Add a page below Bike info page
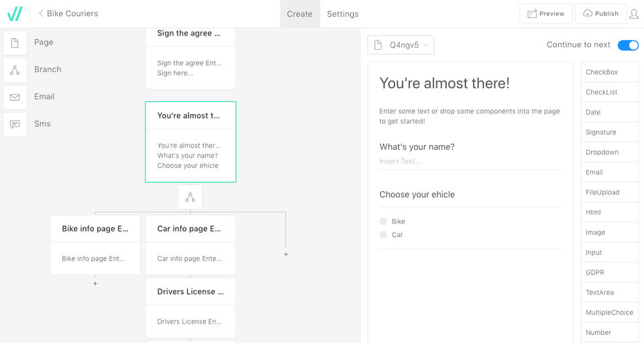 [95, 283]
